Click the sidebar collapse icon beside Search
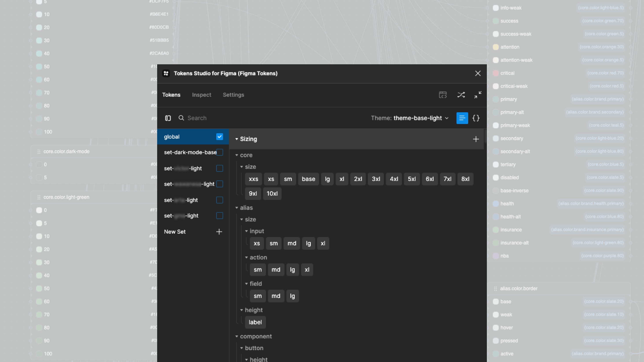Image resolution: width=644 pixels, height=362 pixels. (x=168, y=118)
